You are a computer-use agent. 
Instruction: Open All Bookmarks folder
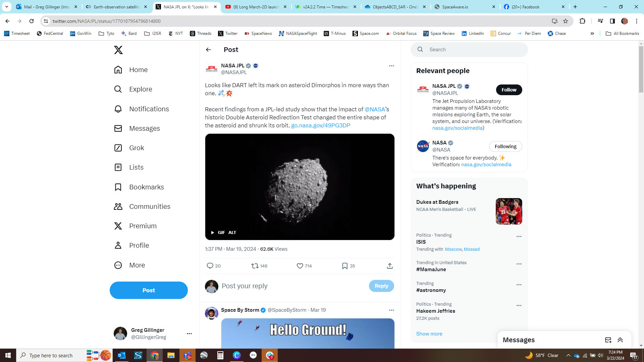[623, 34]
